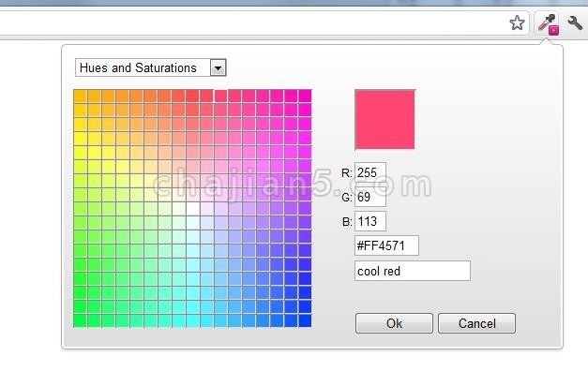Click the hex code field #FF4571
Viewport: 588px width, 371px height.
click(x=386, y=245)
